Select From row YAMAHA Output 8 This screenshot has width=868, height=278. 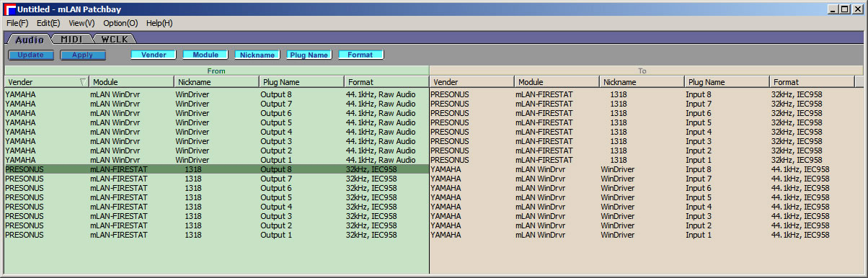click(x=216, y=94)
